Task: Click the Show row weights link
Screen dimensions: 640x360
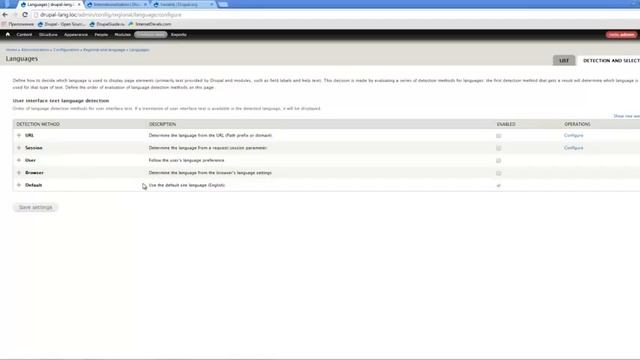Action: pos(627,116)
